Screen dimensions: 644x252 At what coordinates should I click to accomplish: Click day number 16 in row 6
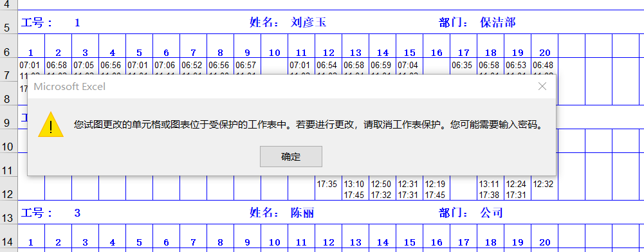coord(437,53)
